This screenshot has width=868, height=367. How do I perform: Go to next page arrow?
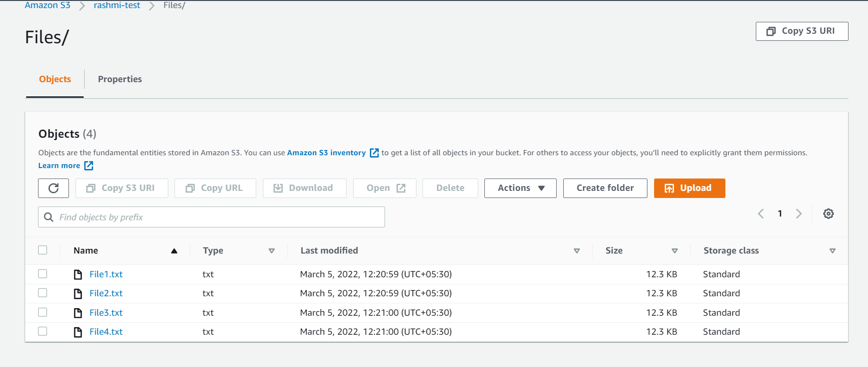click(799, 214)
